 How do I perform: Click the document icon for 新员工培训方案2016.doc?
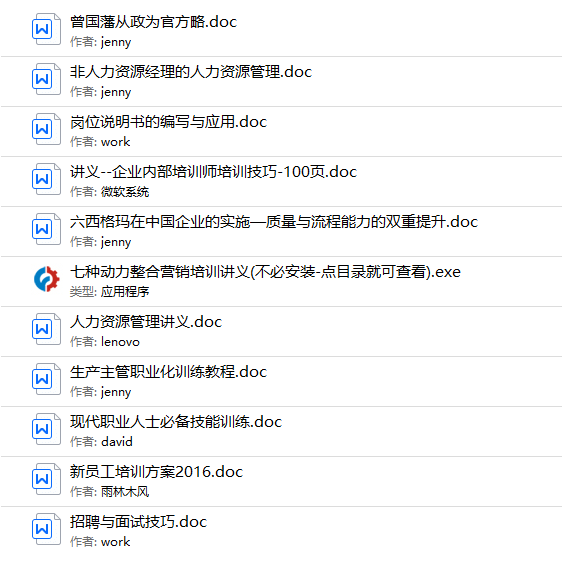tap(46, 479)
